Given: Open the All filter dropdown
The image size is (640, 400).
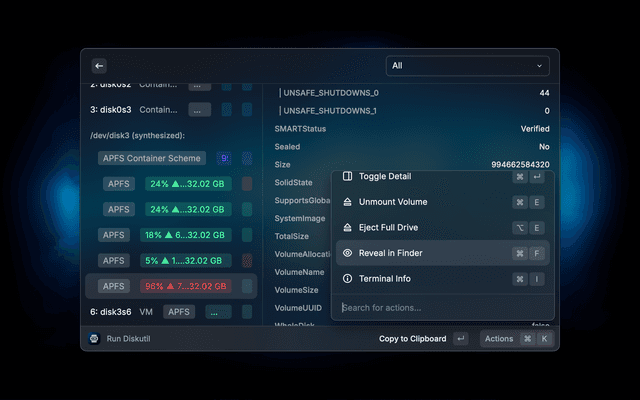Looking at the screenshot, I should 467,66.
